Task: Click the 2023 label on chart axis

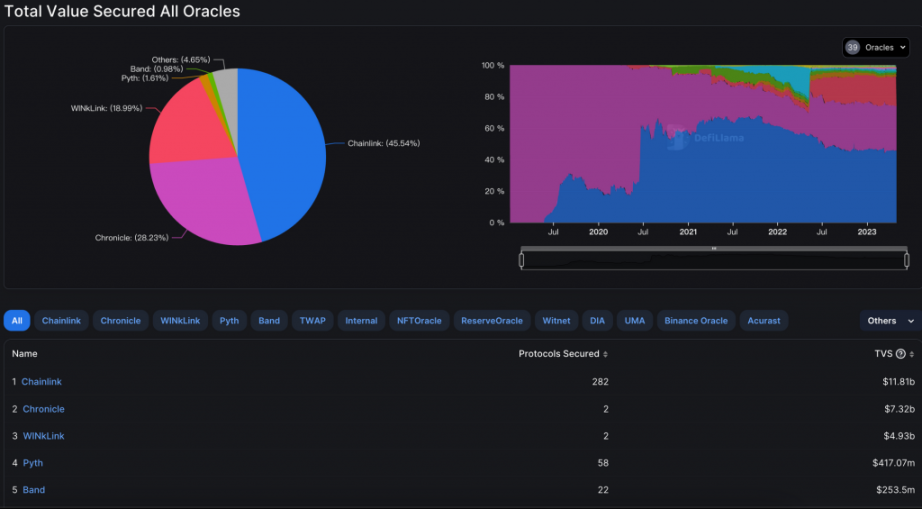Action: point(867,232)
